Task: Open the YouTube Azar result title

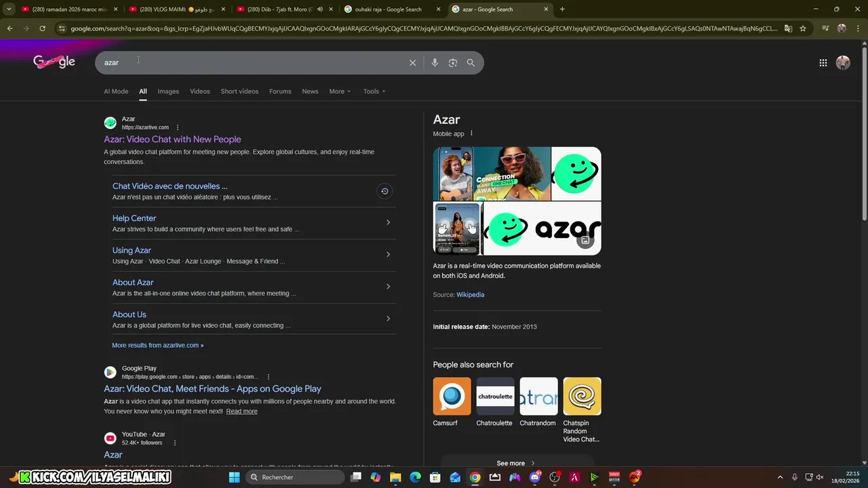Action: 113,455
